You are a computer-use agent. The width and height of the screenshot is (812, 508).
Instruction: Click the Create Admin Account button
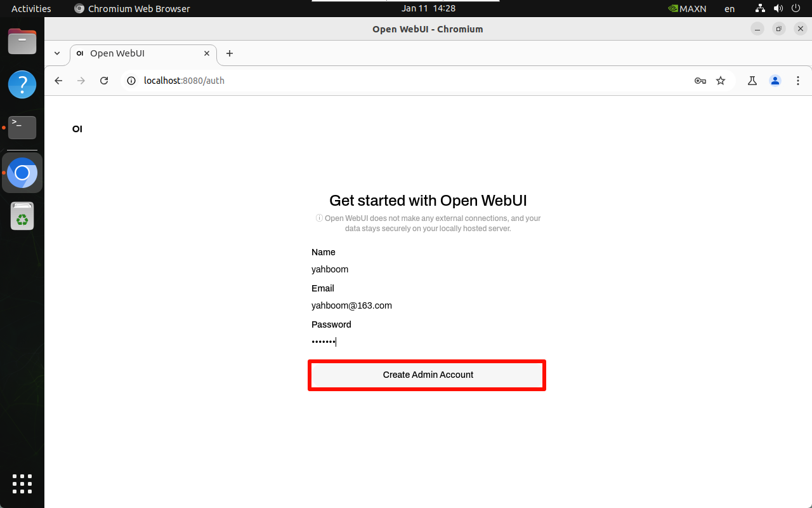click(x=427, y=375)
